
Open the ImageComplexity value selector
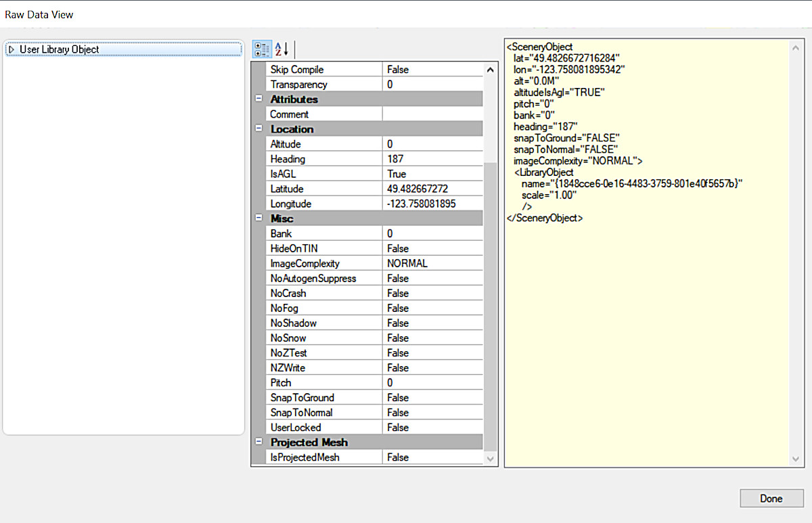coord(433,263)
